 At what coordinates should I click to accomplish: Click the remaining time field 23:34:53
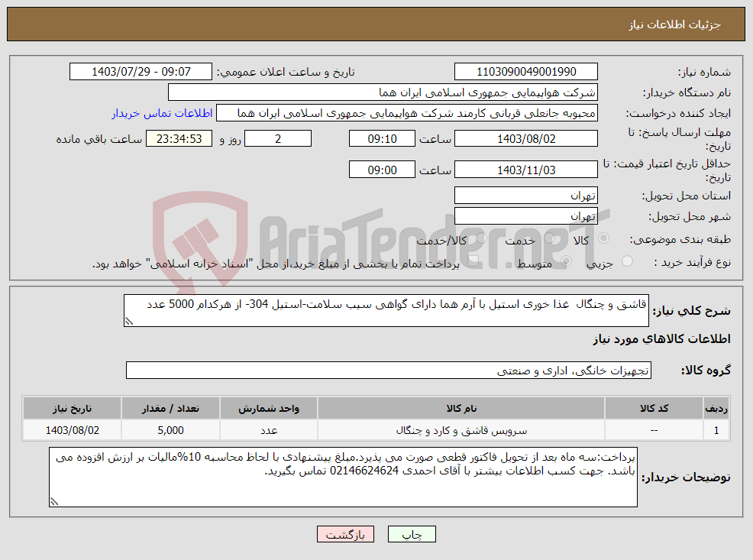(x=179, y=139)
